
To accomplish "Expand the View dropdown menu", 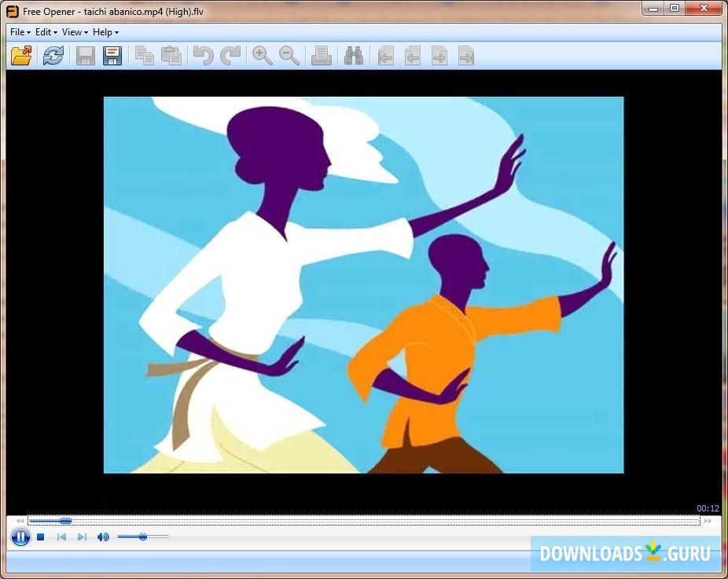I will (74, 32).
